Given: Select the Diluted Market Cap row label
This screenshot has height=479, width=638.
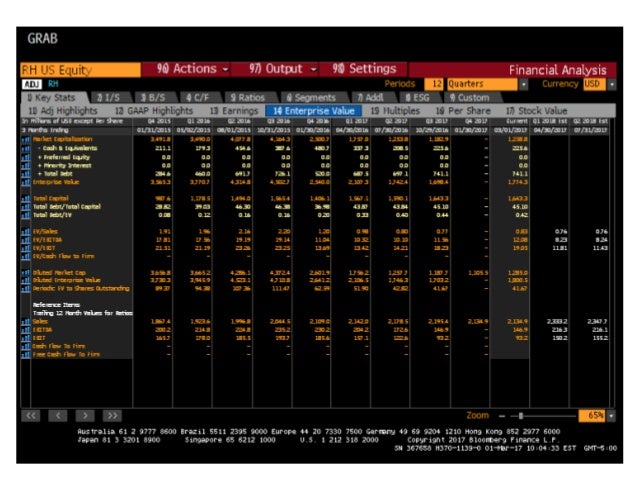Looking at the screenshot, I should pyautogui.click(x=59, y=273).
